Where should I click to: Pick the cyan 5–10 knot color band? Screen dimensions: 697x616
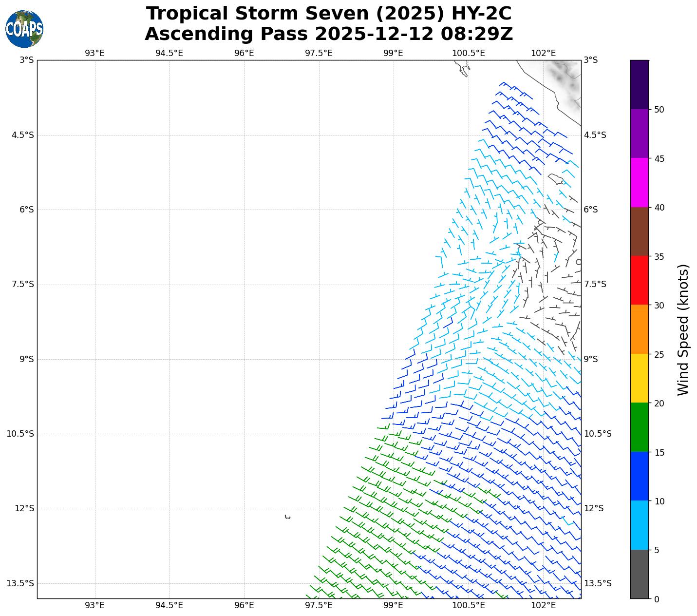[x=639, y=525]
